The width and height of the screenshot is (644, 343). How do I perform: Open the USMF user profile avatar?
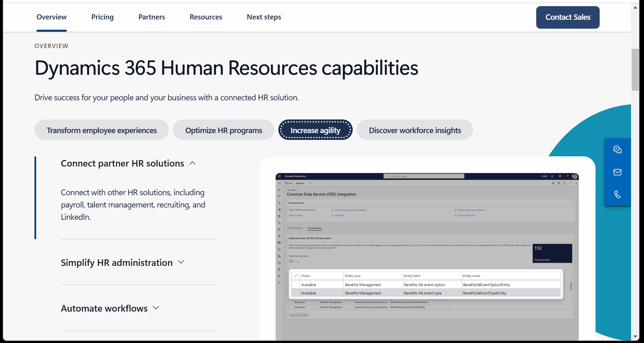[x=574, y=176]
